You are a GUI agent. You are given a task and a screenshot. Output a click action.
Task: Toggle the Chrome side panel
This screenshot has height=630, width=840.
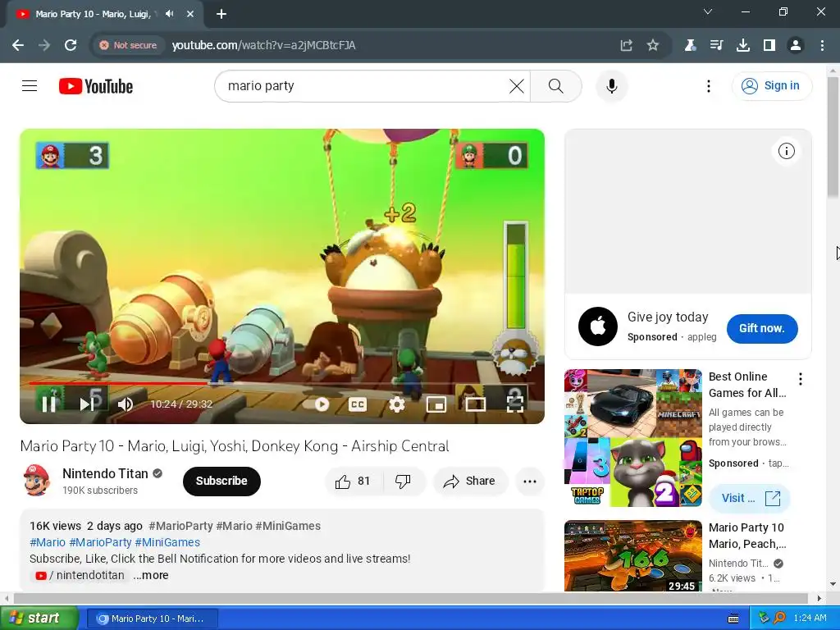[769, 45]
